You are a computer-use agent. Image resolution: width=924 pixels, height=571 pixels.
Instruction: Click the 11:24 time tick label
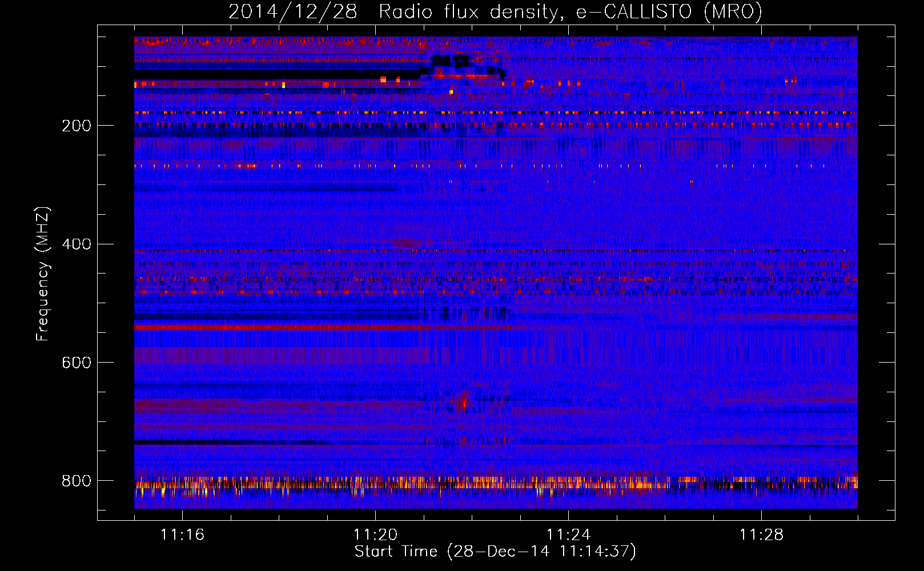point(568,534)
